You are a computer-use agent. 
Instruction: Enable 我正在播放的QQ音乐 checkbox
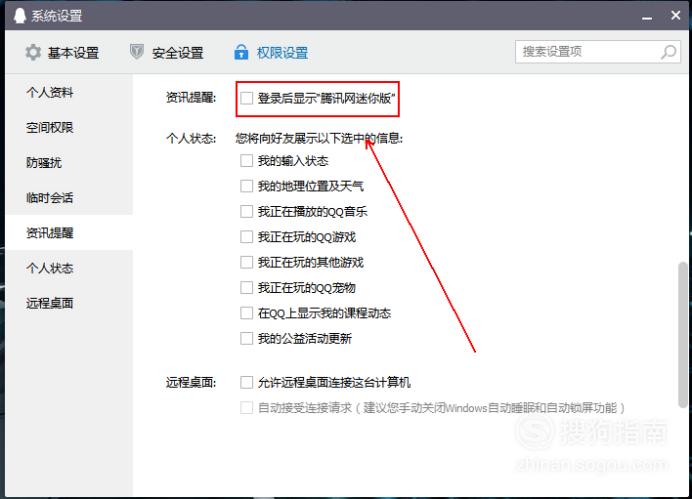point(246,212)
